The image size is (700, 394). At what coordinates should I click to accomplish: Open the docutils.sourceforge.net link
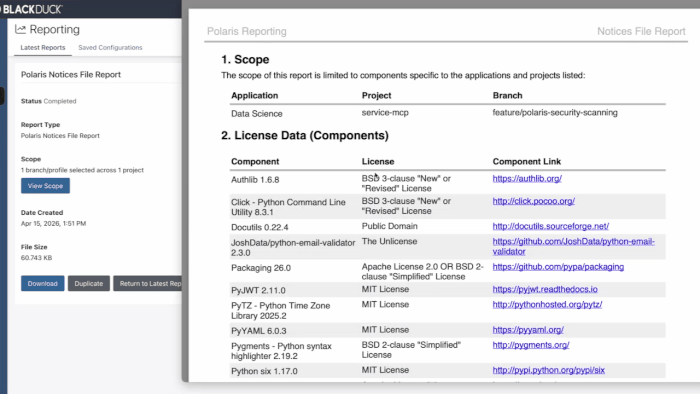pos(550,226)
